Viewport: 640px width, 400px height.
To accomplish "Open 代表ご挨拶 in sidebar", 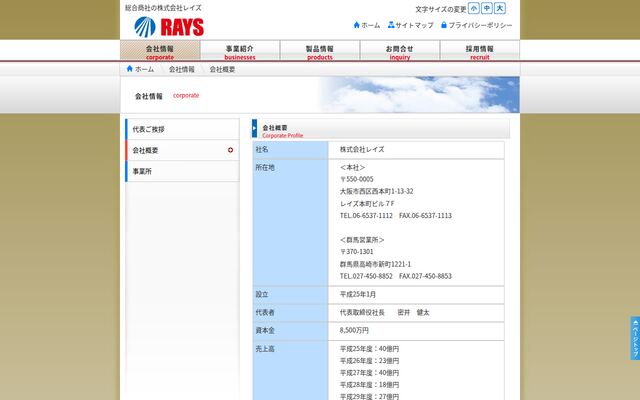I will (x=182, y=129).
